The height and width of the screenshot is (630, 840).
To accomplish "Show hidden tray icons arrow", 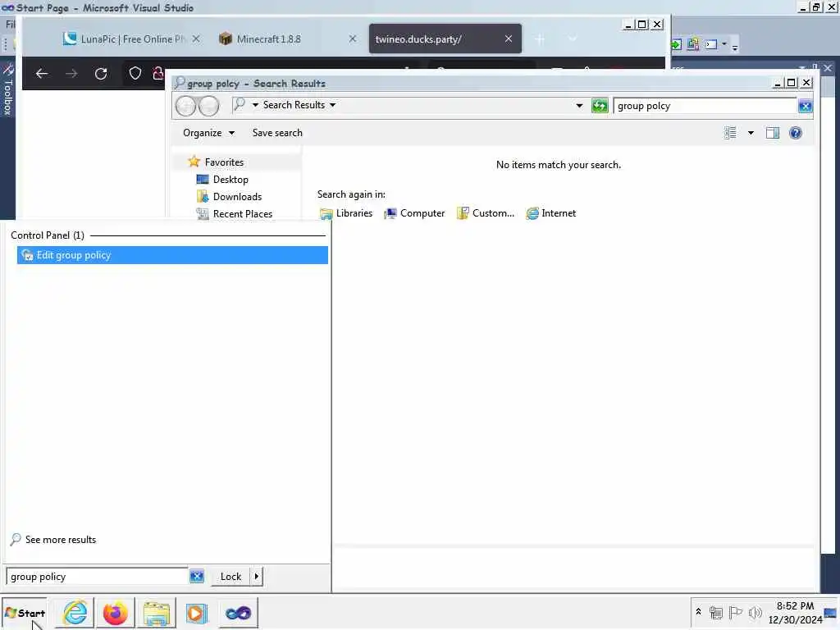I will pyautogui.click(x=698, y=611).
